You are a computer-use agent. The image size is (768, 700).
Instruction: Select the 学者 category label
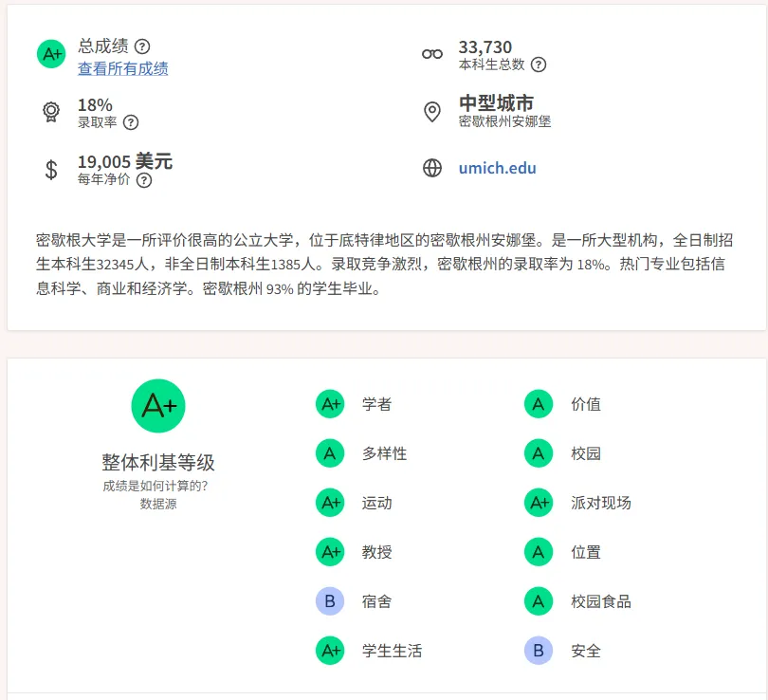coord(376,404)
